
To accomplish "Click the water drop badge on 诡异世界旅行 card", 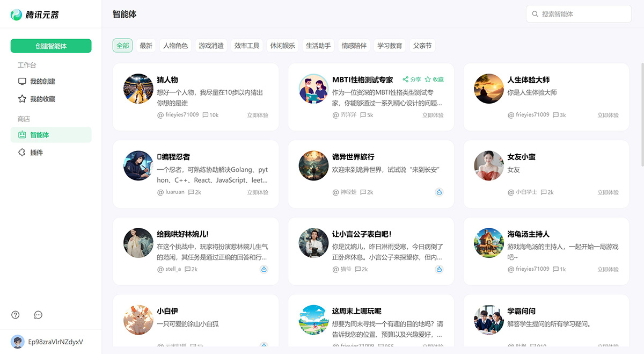I will click(439, 192).
